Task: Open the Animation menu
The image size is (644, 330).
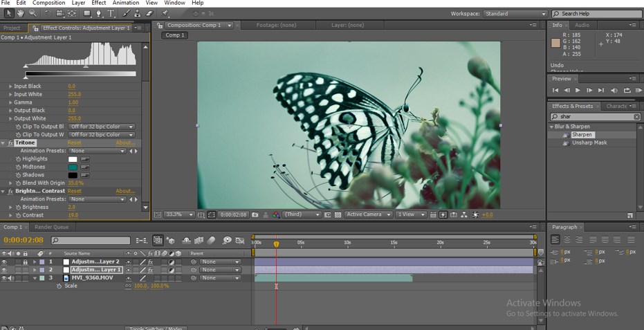Action: 125,3
